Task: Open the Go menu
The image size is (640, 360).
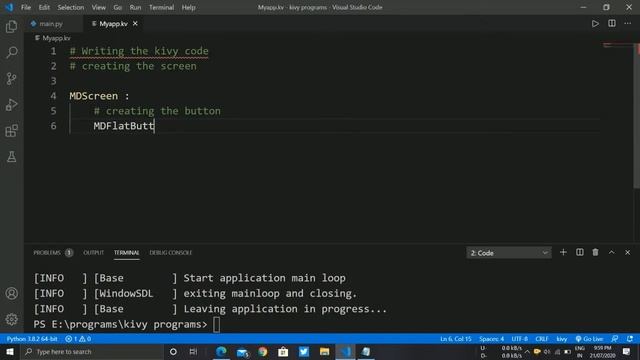Action: 118,7
